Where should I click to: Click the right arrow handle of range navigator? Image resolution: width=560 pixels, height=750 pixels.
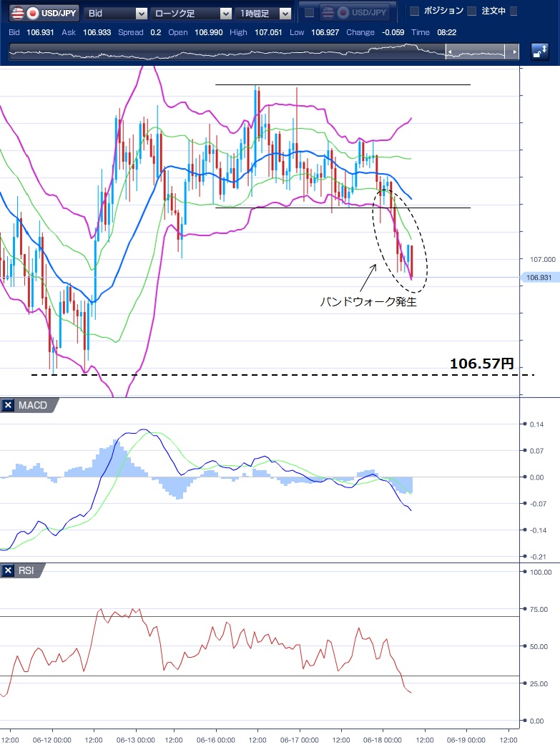tap(514, 52)
